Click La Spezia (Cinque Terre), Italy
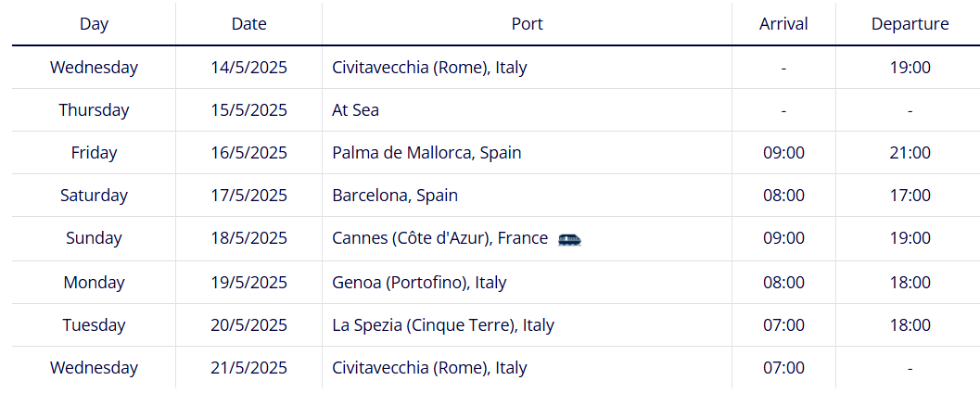The width and height of the screenshot is (980, 406). 443,325
